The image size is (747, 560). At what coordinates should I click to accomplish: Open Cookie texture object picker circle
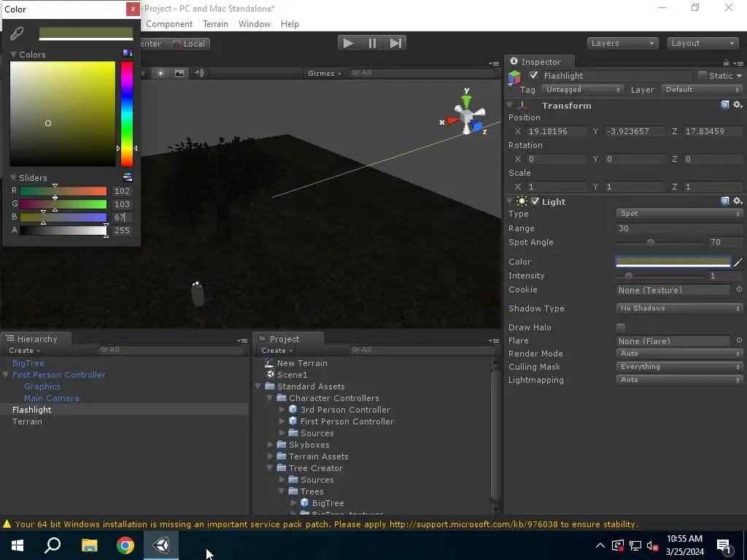tap(739, 289)
